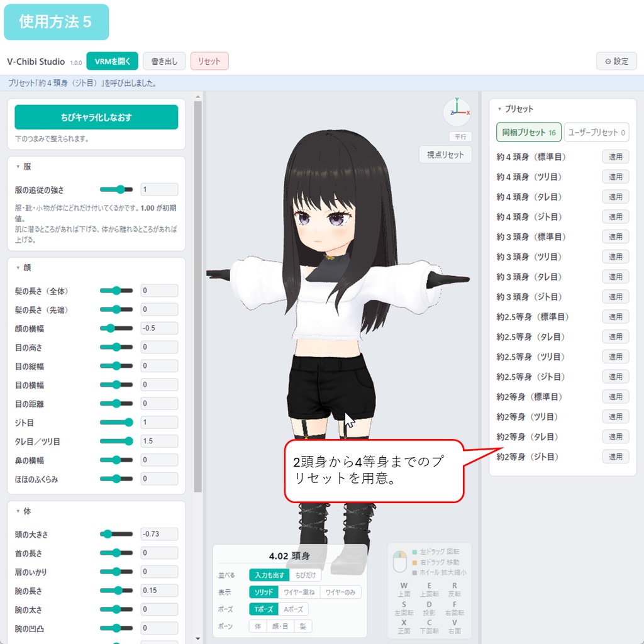
Task: Apply preset 約4頭身（ツリ目）
Action: (615, 177)
